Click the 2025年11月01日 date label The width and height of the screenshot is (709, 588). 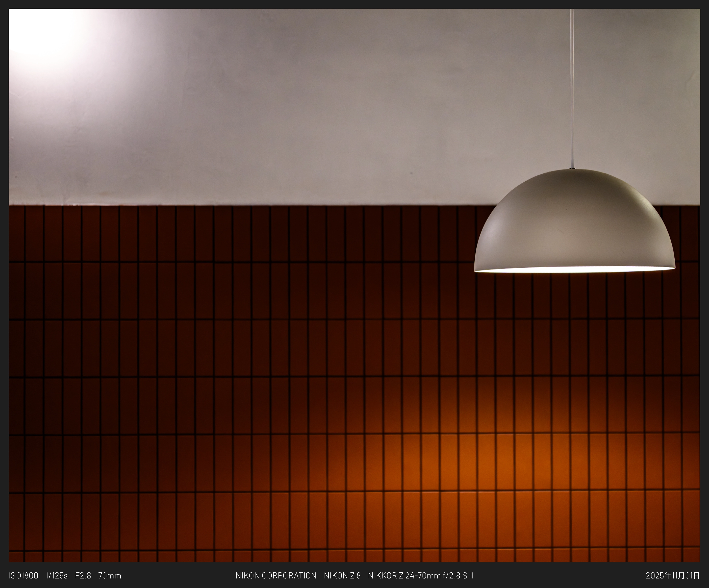673,576
